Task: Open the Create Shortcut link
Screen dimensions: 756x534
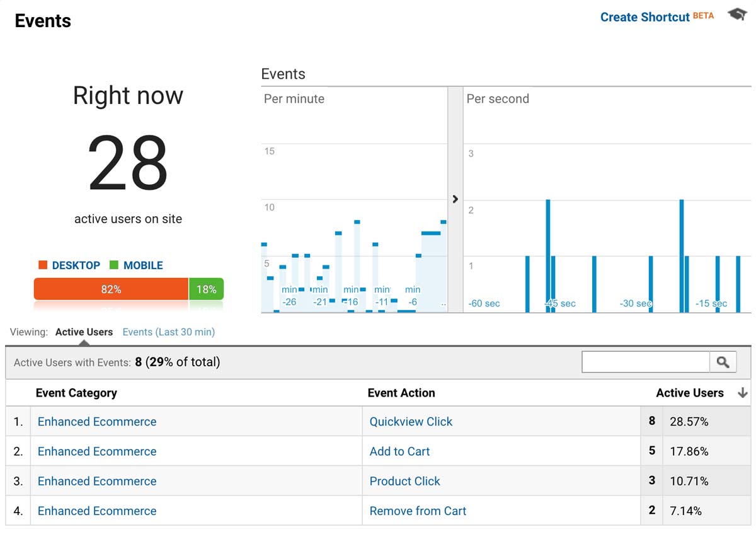Action: tap(644, 17)
